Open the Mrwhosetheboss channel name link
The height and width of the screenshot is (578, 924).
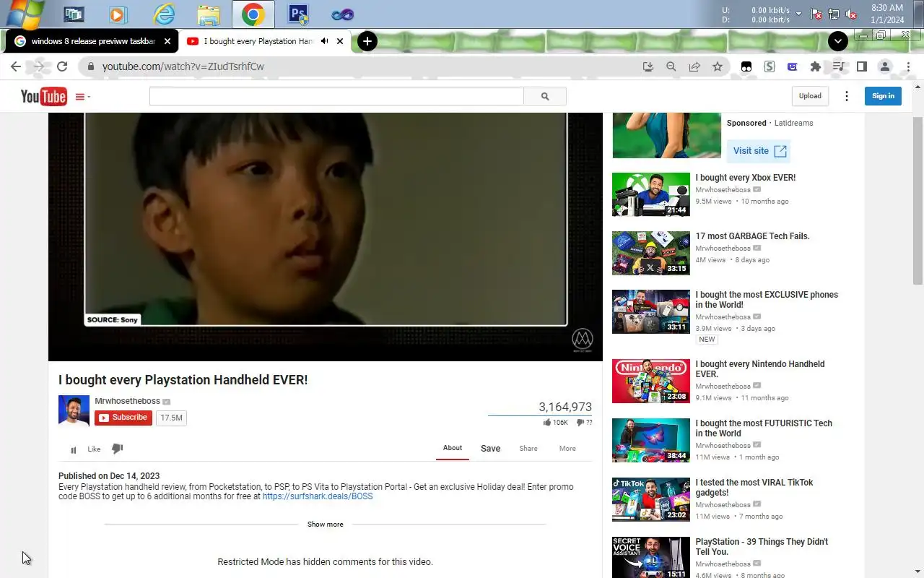128,401
